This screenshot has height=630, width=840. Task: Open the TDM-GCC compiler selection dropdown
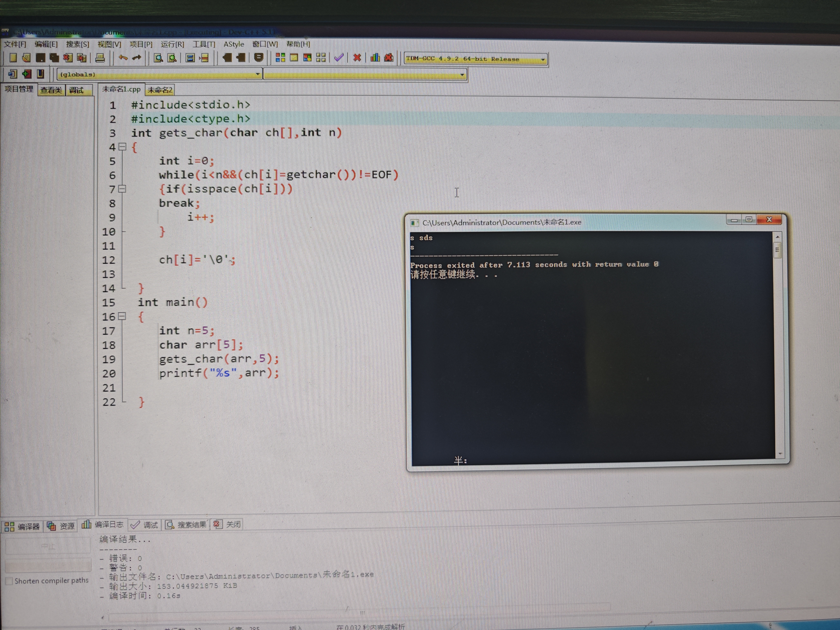(x=543, y=60)
